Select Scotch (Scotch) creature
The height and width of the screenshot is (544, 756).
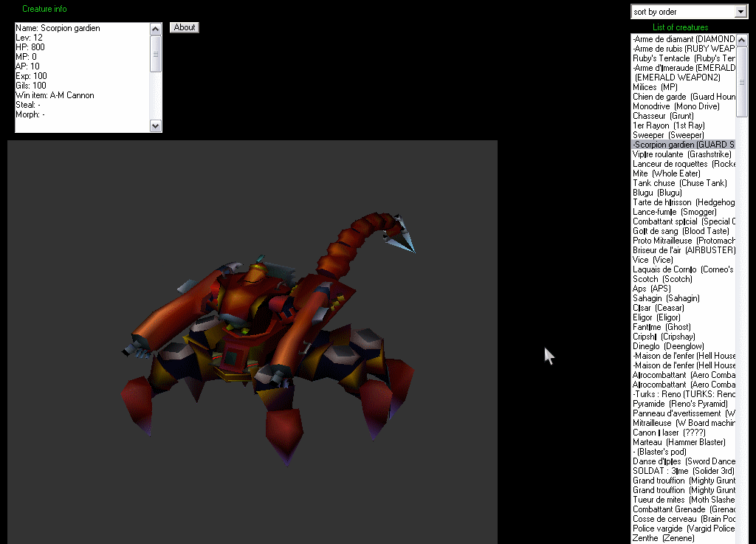tap(684, 280)
